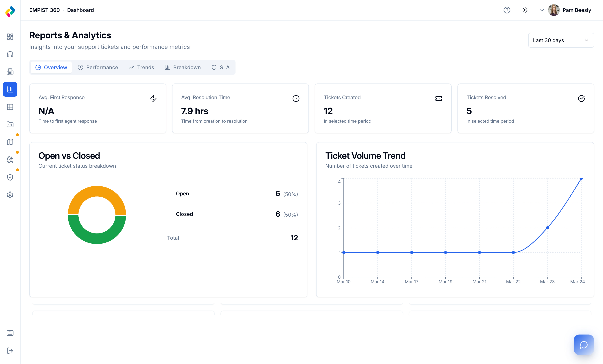Switch to the Trends tab
The height and width of the screenshot is (364, 603).
[x=141, y=67]
